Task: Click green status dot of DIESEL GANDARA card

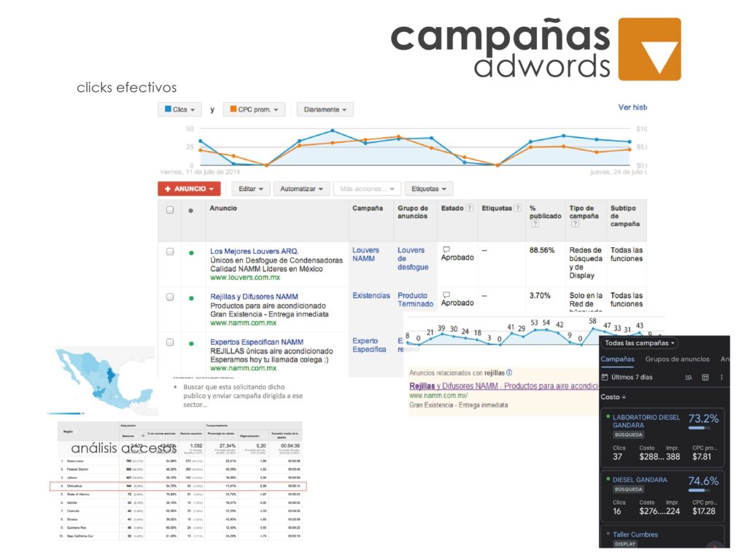Action: [x=608, y=479]
